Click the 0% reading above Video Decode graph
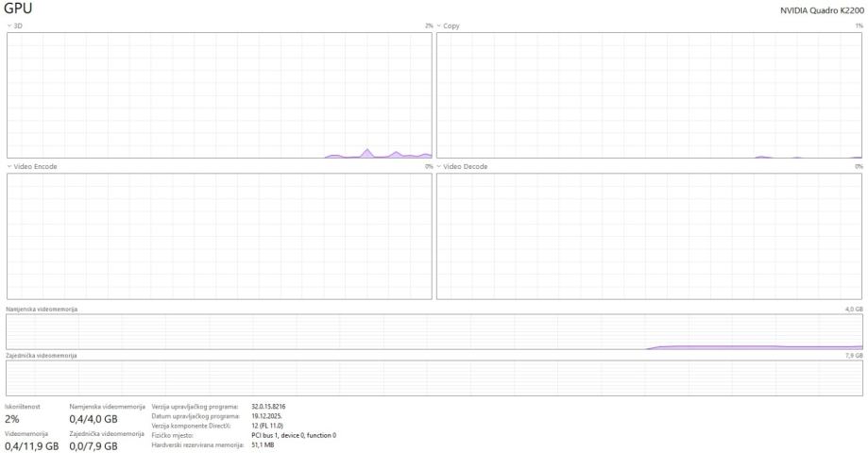 coord(859,166)
